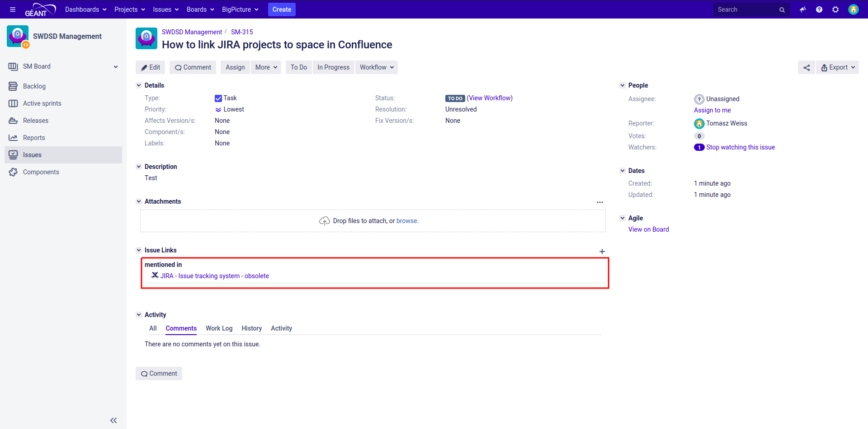Collapse the Issue Links section
The width and height of the screenshot is (868, 429).
(139, 250)
